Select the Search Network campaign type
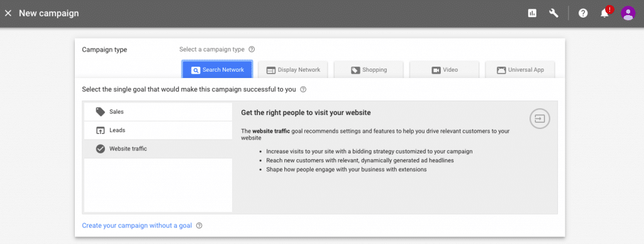The width and height of the screenshot is (644, 244). [217, 70]
